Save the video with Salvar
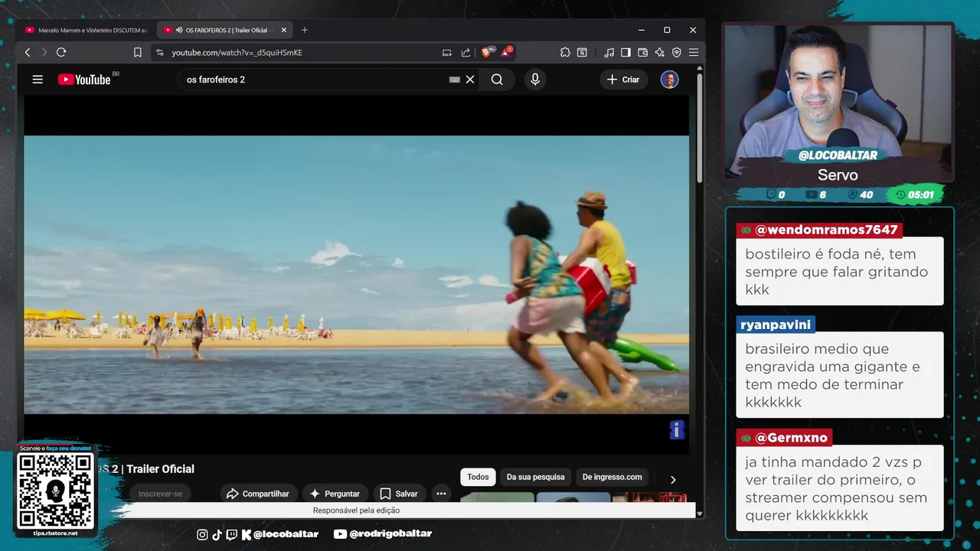Image resolution: width=980 pixels, height=551 pixels. point(399,494)
